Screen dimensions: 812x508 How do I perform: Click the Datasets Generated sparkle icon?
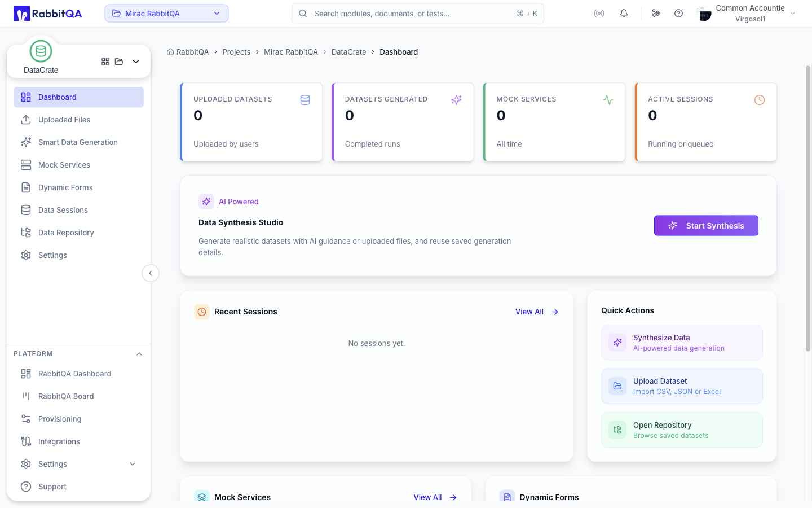(x=457, y=100)
